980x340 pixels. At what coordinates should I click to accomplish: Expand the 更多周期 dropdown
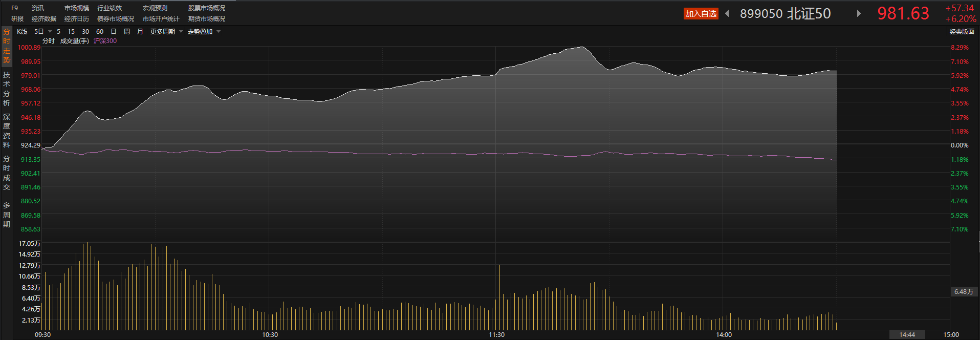point(181,32)
